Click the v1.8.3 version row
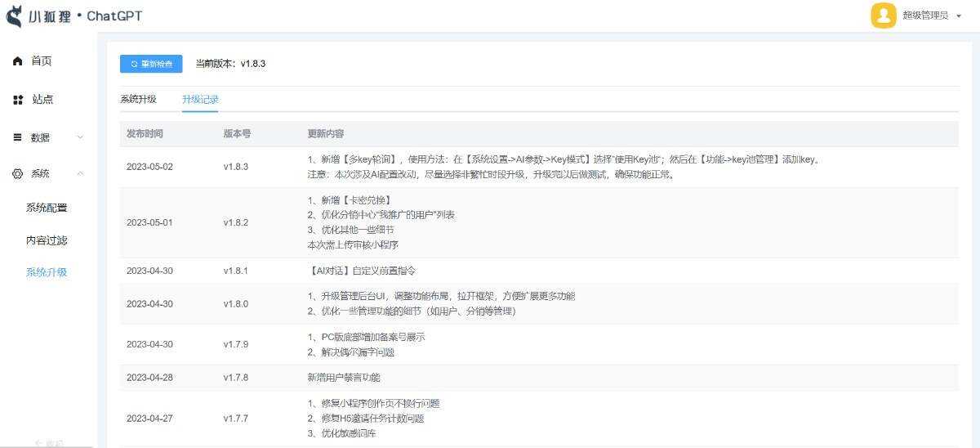This screenshot has height=448, width=980. point(235,167)
